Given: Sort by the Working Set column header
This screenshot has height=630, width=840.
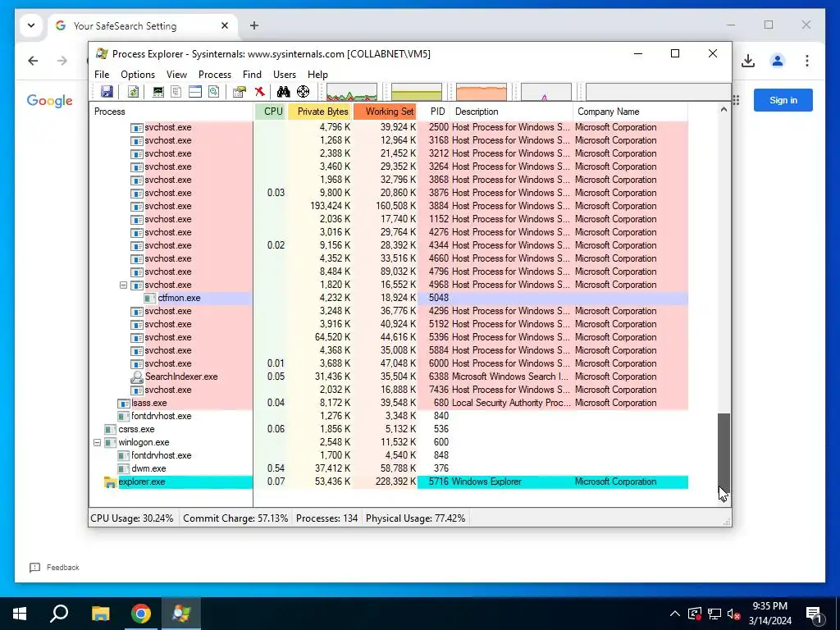Looking at the screenshot, I should pos(386,112).
